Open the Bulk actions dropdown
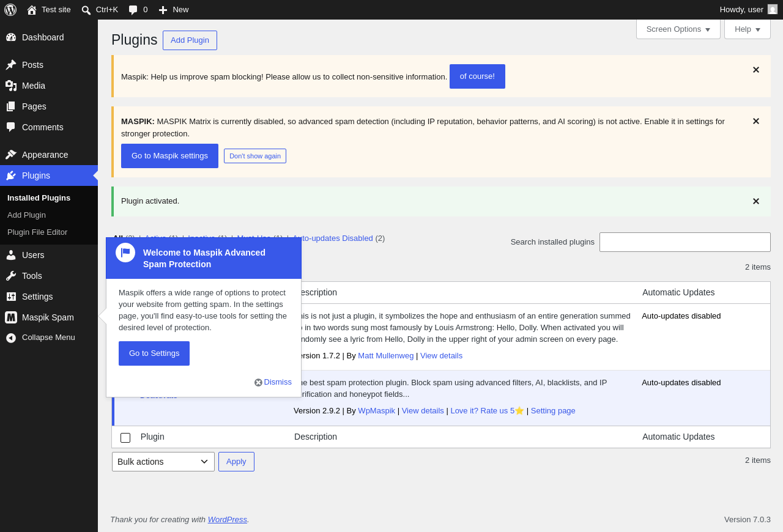The image size is (783, 532). tap(163, 462)
